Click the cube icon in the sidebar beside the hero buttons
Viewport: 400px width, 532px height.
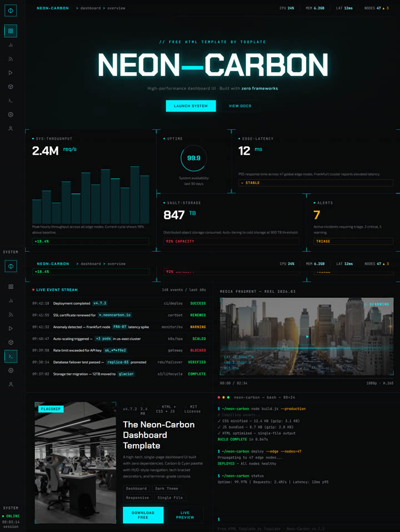tap(11, 87)
